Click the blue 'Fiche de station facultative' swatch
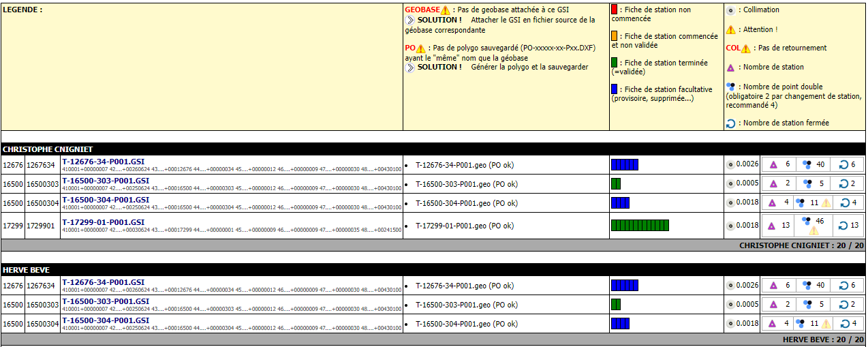This screenshot has width=868, height=347. point(614,89)
